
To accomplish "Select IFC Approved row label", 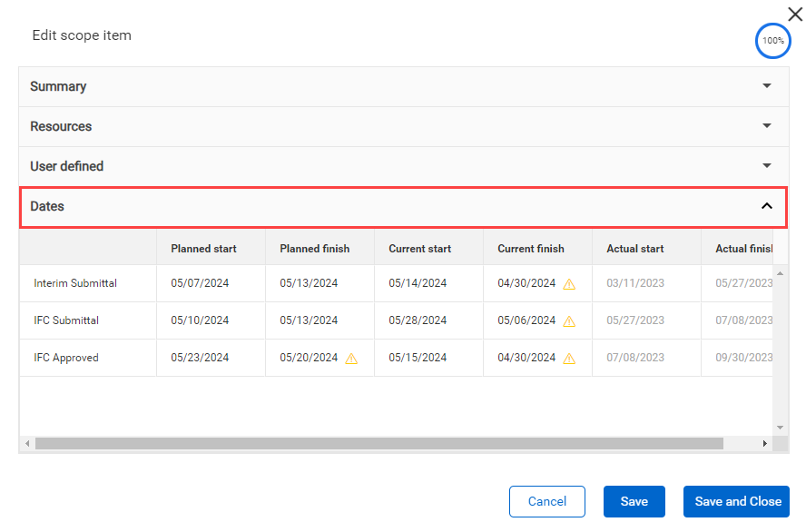I will tap(66, 358).
